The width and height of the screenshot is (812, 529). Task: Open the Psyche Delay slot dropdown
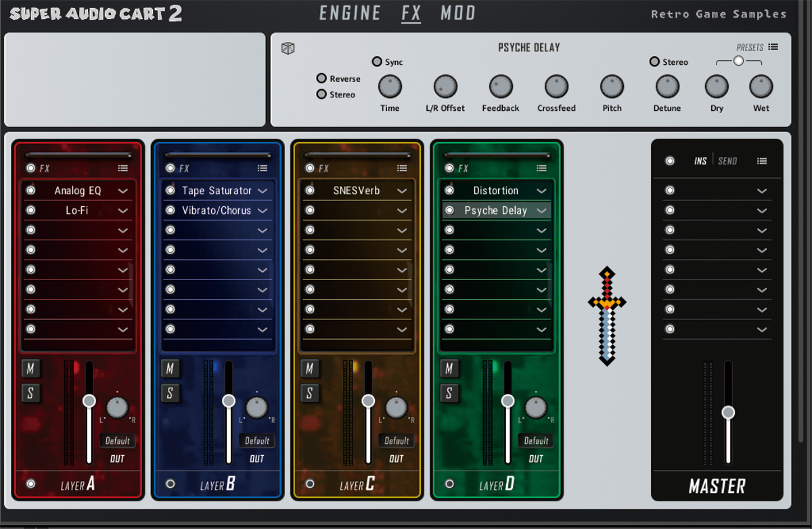click(542, 211)
